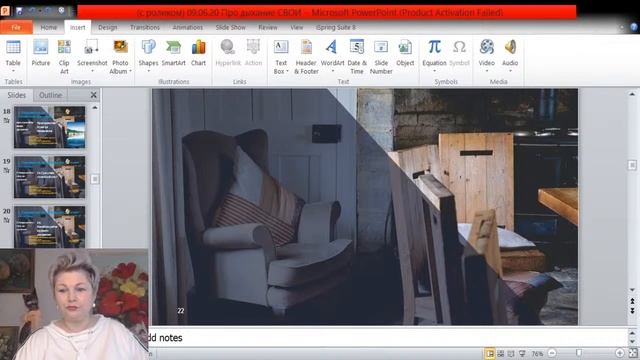Open Header & Footer dialog

point(306,56)
